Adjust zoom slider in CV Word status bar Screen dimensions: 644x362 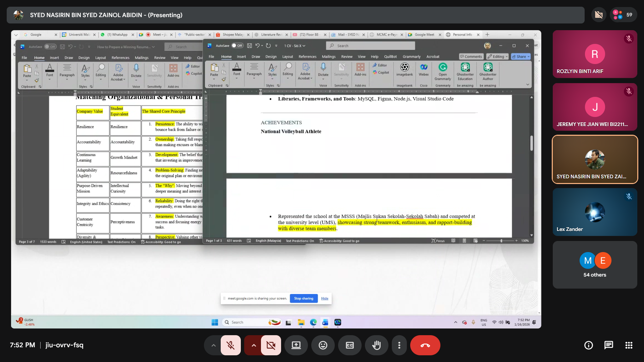pos(501,241)
